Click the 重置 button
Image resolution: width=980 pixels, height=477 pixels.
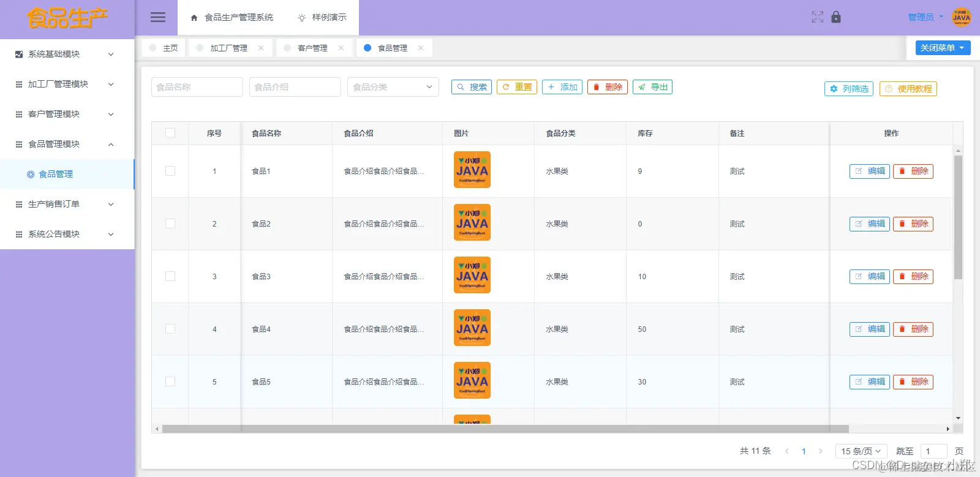pos(517,87)
